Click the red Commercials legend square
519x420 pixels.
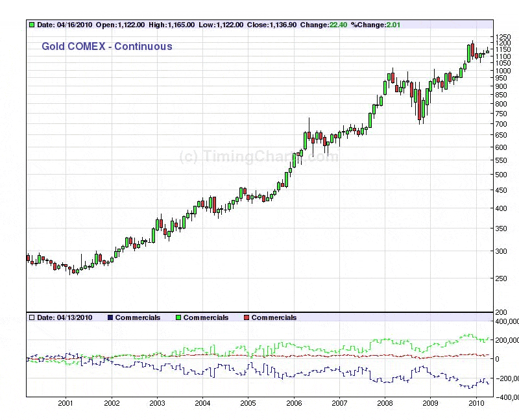click(x=246, y=317)
